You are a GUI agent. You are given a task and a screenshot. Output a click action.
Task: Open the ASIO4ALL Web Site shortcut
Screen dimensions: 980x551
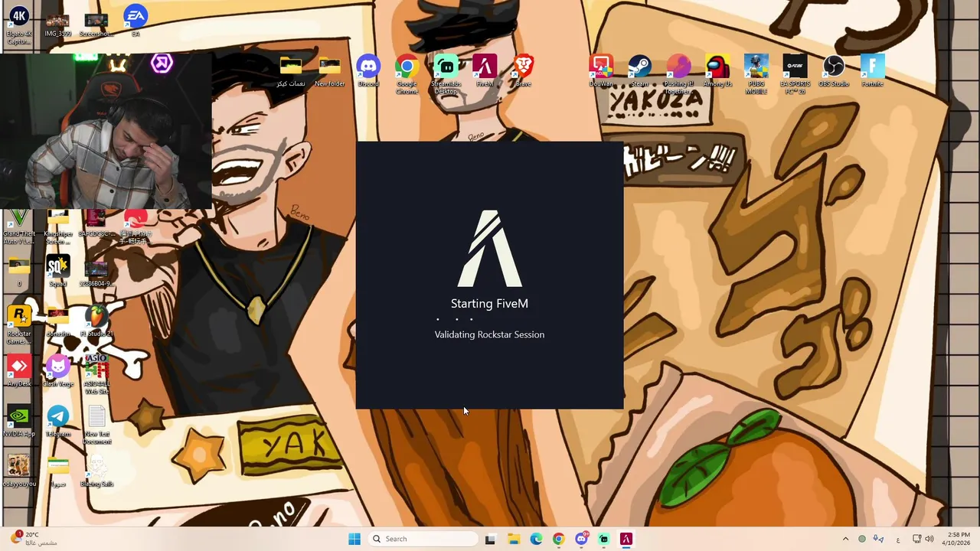(96, 374)
